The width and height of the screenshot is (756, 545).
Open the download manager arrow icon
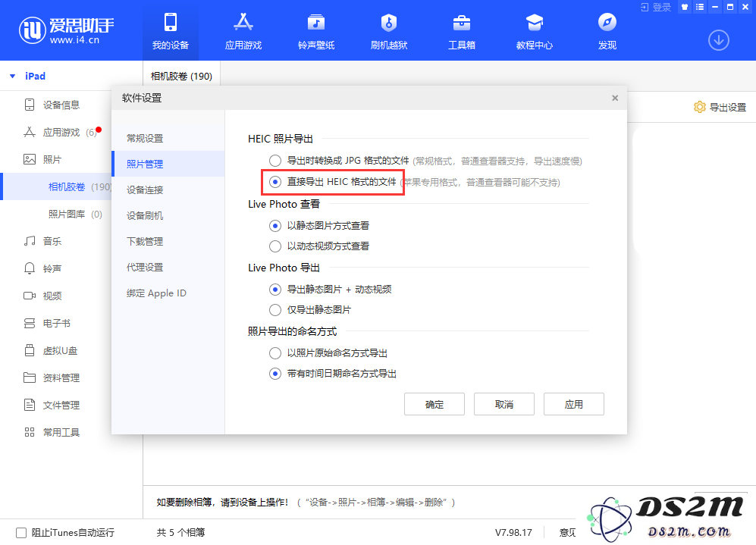pos(718,40)
